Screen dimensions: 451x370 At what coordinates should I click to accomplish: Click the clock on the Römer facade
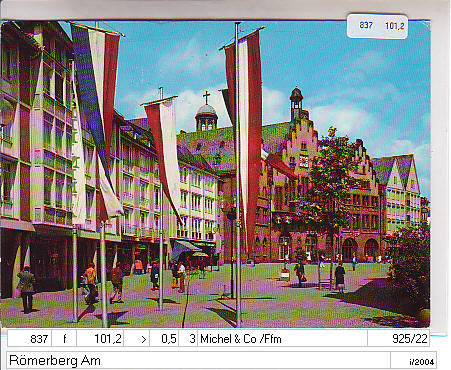tap(303, 161)
